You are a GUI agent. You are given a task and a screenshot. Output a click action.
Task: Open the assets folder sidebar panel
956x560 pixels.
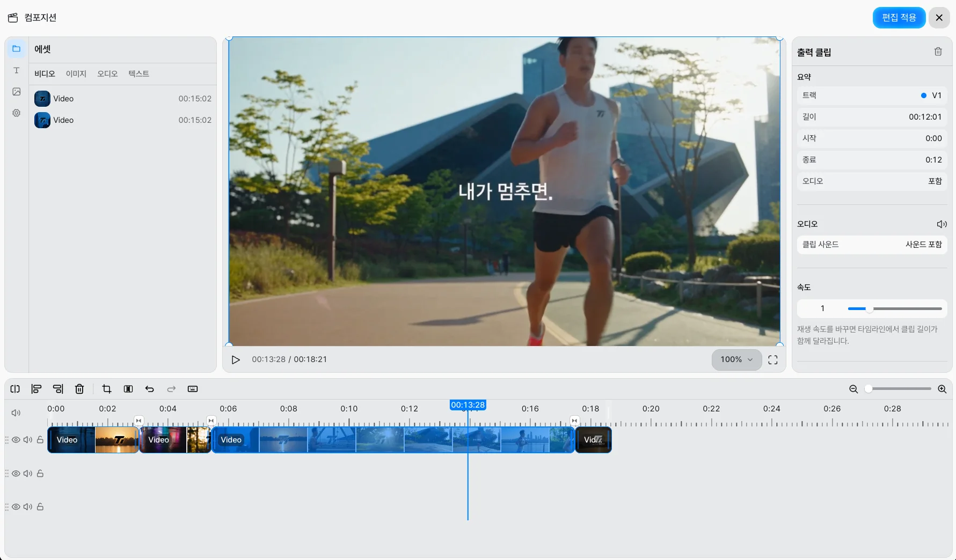pyautogui.click(x=16, y=49)
